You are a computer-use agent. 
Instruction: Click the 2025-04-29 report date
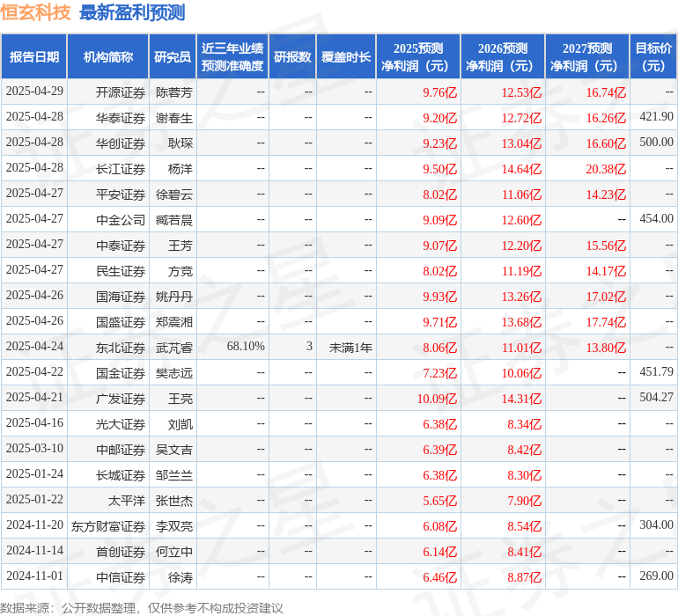pos(34,91)
